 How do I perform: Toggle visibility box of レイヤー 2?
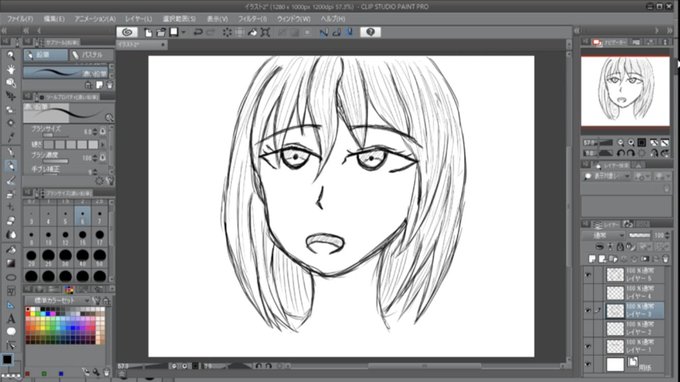[588, 328]
